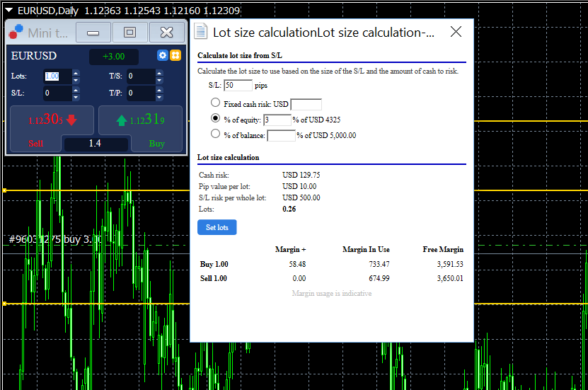Click the document icon in dialog title
The image size is (588, 390).
click(x=202, y=32)
